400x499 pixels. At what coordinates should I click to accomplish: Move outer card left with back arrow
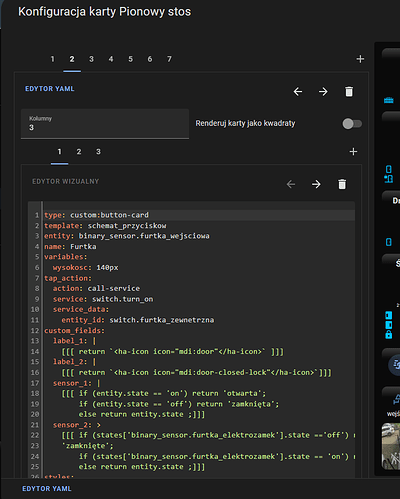tap(298, 91)
